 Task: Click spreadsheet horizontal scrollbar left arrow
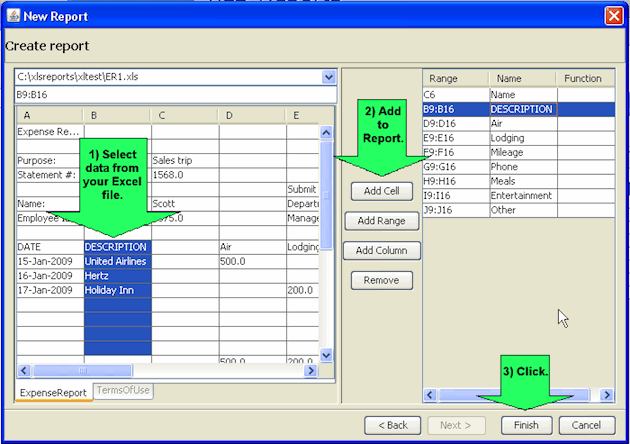coord(24,370)
